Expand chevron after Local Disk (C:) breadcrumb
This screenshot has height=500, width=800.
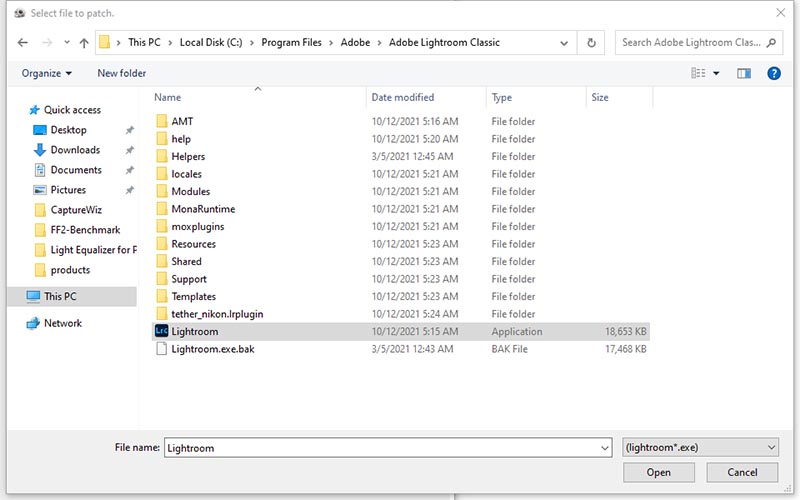coord(252,43)
